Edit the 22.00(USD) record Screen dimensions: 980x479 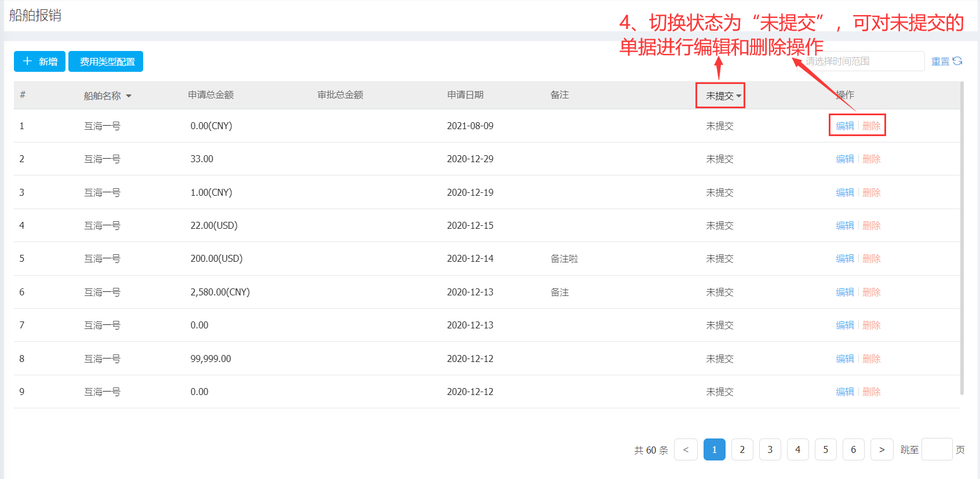[845, 225]
